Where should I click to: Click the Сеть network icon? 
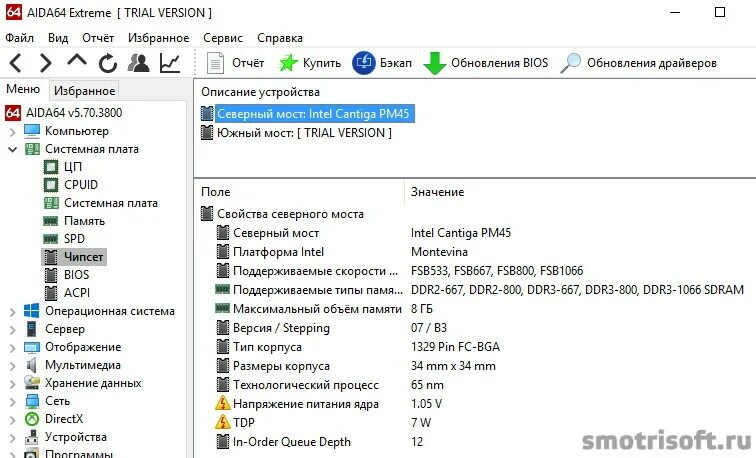(32, 401)
